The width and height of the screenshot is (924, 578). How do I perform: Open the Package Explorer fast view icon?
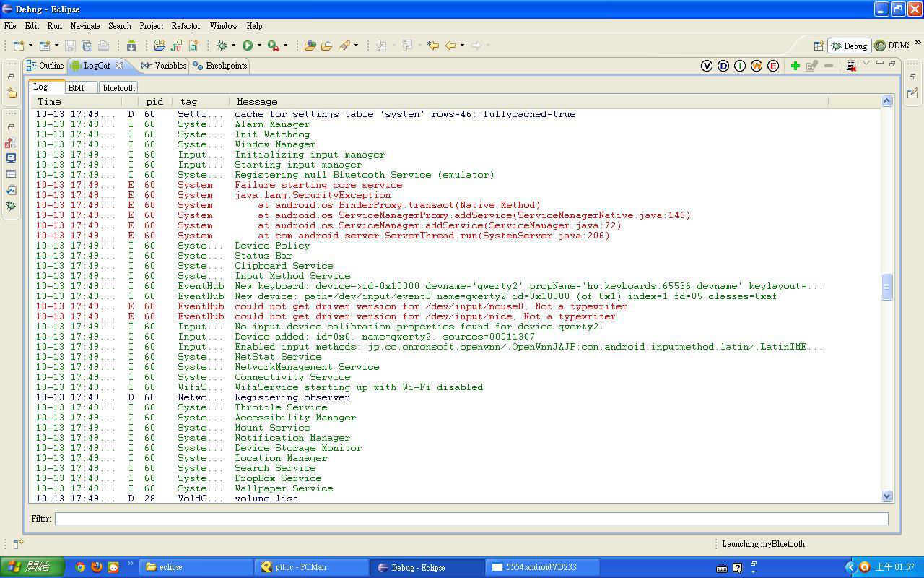(x=11, y=92)
